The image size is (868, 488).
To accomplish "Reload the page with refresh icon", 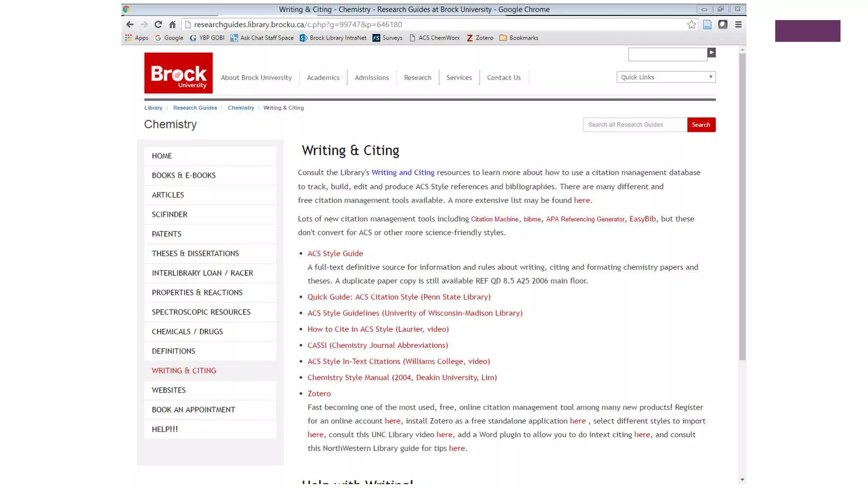I will 158,25.
